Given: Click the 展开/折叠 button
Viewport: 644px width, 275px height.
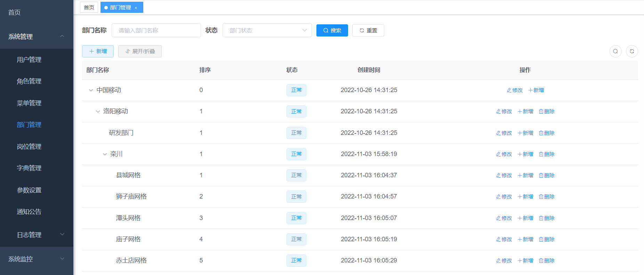Looking at the screenshot, I should point(140,51).
